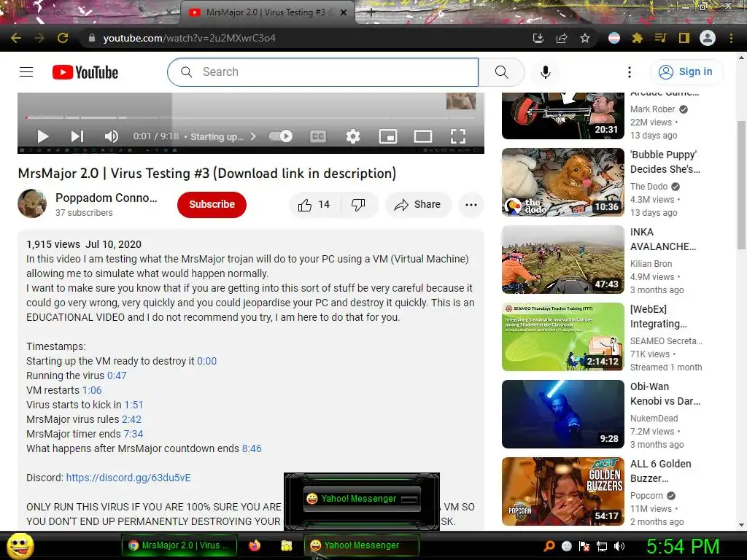
Task: Bookmark page with the star icon
Action: pos(585,38)
